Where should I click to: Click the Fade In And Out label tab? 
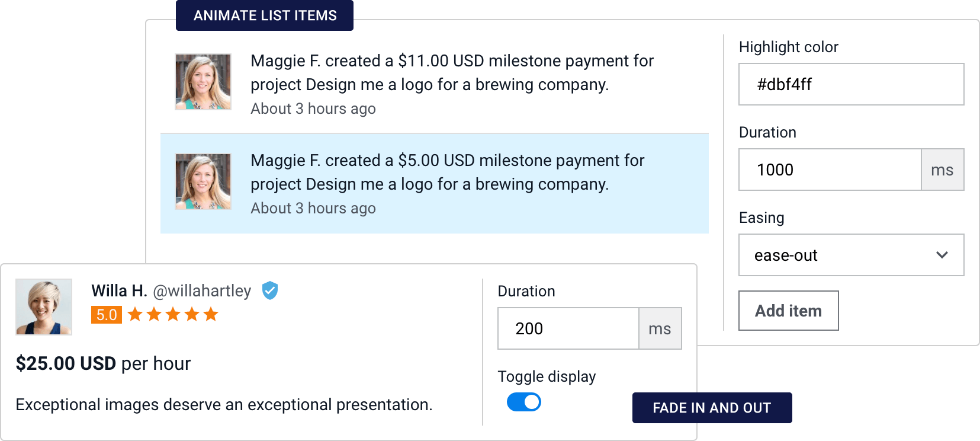712,408
